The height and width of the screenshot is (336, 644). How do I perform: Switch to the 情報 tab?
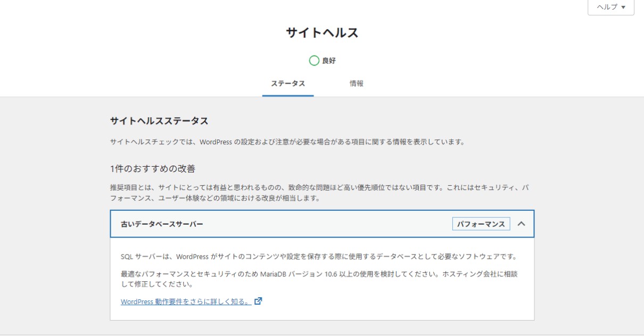[x=356, y=84]
